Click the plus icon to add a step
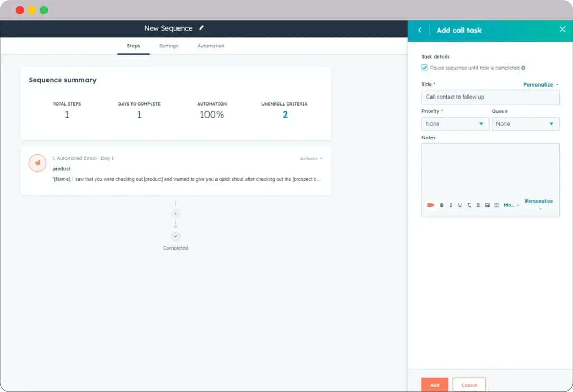This screenshot has width=573, height=392. tap(175, 214)
